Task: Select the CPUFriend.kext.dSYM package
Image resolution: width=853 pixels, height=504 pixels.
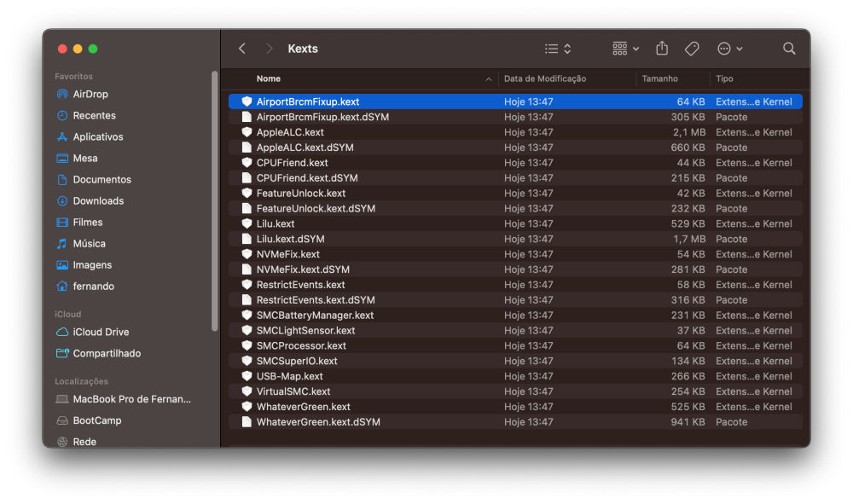Action: [x=515, y=177]
